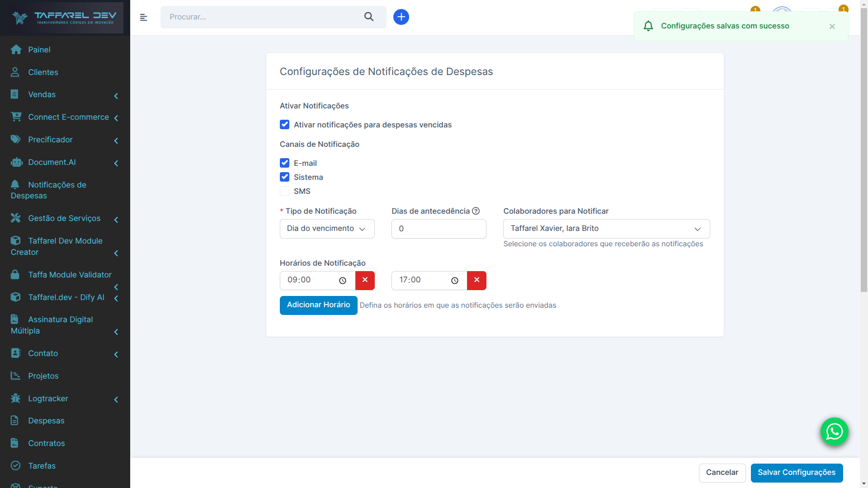Uncheck Ativar notificações para despesas vencidas

pos(284,125)
